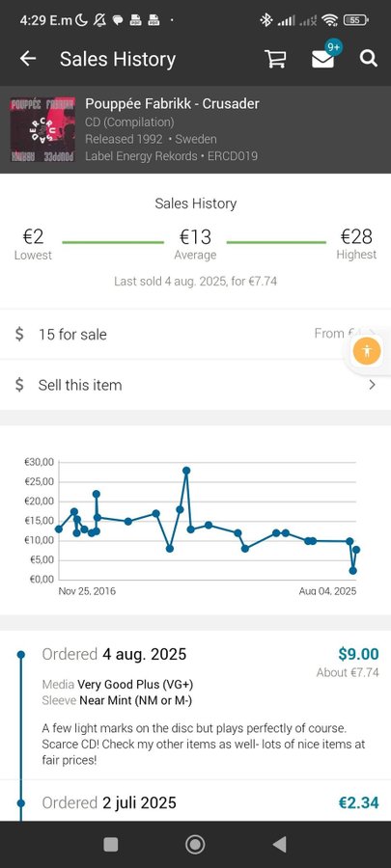The width and height of the screenshot is (391, 868).
Task: Select the 4 aug. 2025 timeline marker
Action: click(21, 654)
